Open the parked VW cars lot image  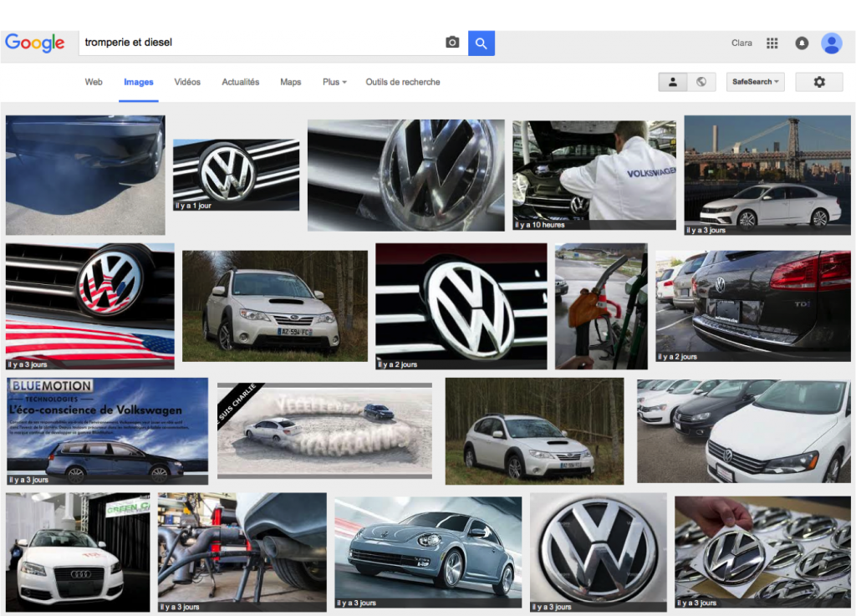(743, 431)
